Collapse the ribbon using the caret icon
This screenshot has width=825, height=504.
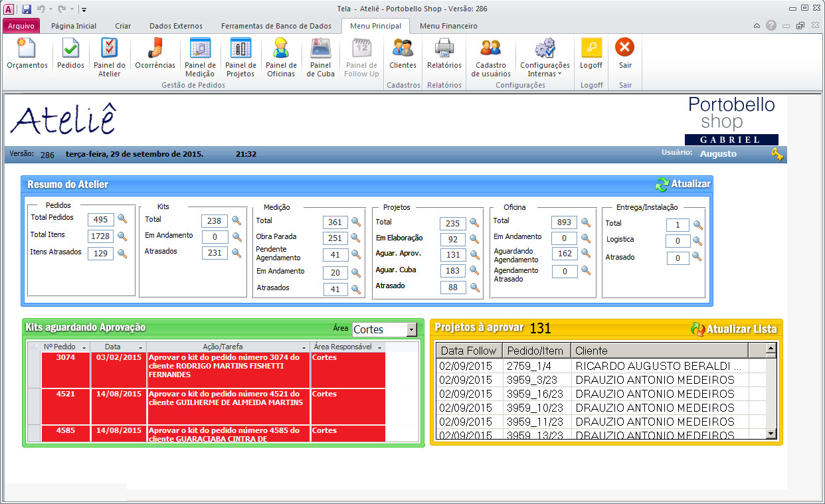[x=757, y=26]
